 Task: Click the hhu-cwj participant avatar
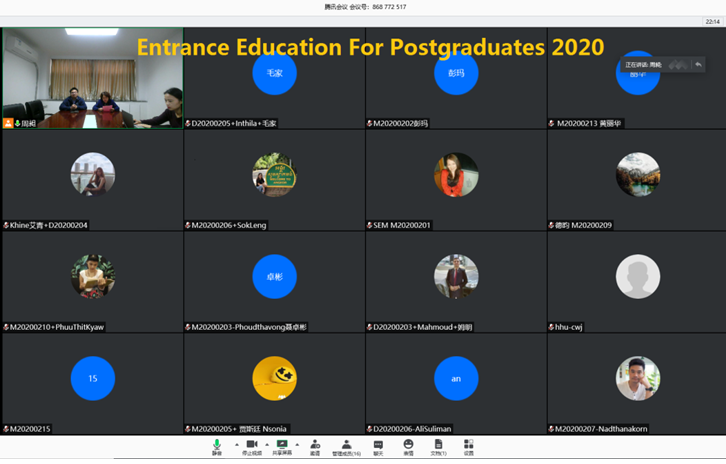[637, 277]
